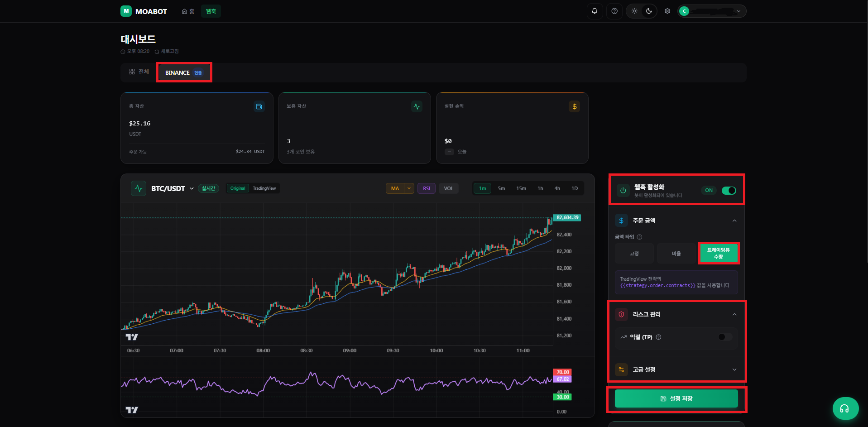Toggle the VOL indicator
Viewport: 868px width, 427px height.
(x=449, y=188)
